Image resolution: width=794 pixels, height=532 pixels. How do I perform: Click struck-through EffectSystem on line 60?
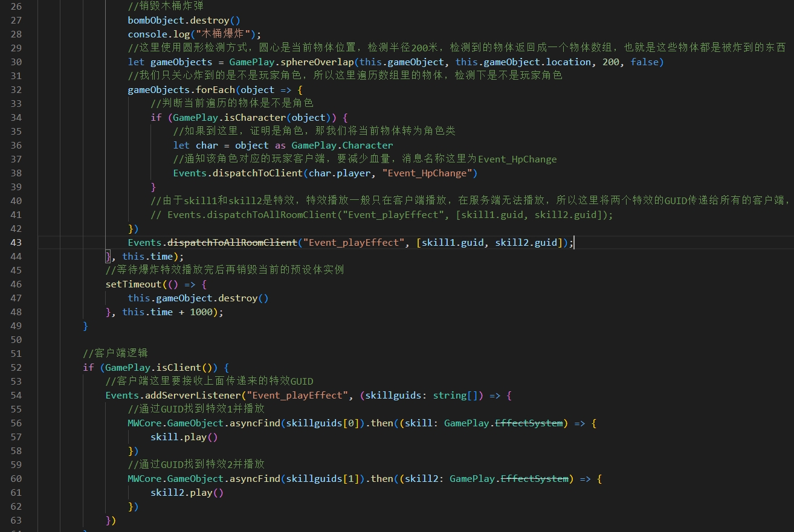point(535,479)
